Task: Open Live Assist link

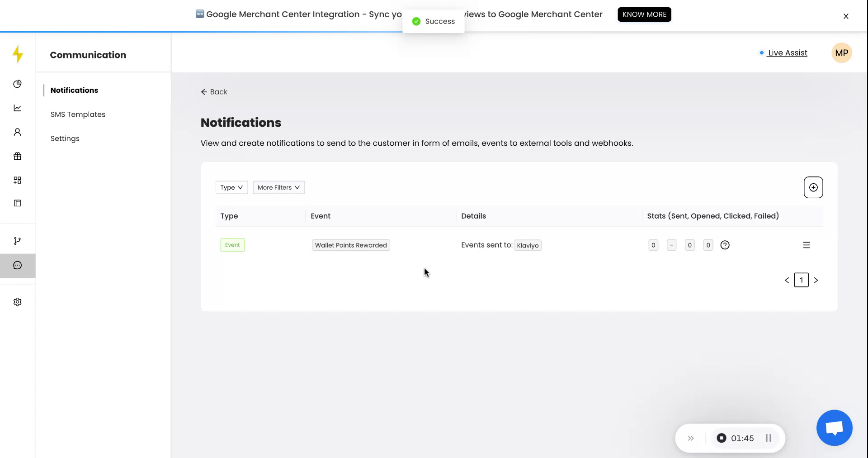Action: pos(788,52)
